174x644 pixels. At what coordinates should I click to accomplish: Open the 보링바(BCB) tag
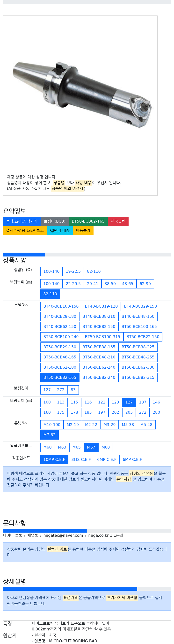(x=55, y=221)
